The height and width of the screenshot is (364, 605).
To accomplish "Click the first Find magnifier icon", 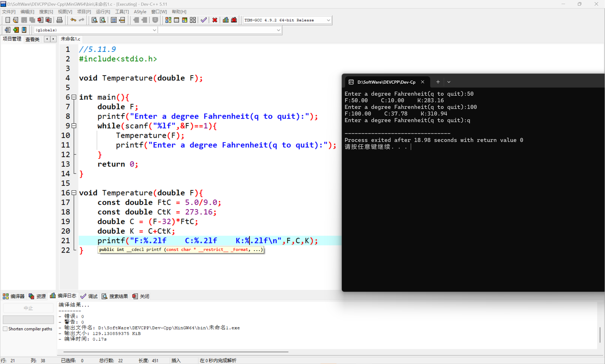I will coord(94,20).
